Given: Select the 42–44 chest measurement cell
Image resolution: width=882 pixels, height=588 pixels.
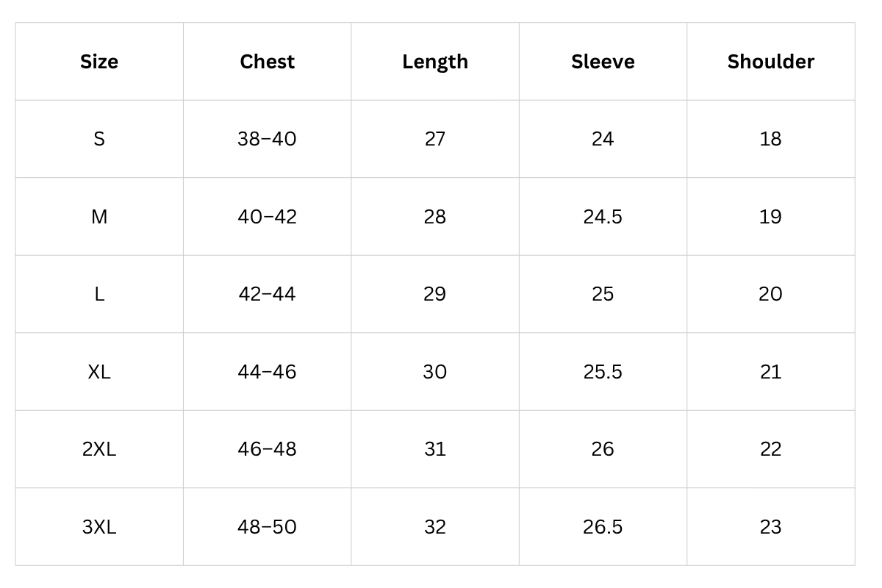Looking at the screenshot, I should tap(267, 294).
